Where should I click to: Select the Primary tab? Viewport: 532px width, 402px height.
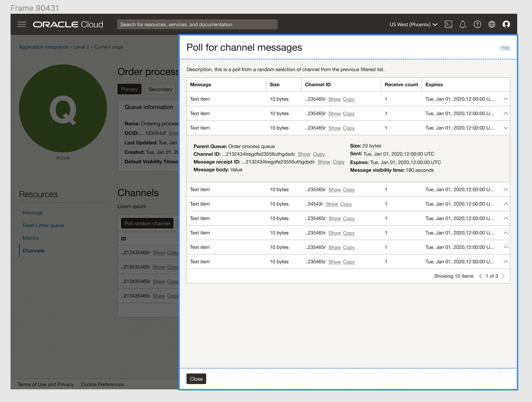coord(129,89)
